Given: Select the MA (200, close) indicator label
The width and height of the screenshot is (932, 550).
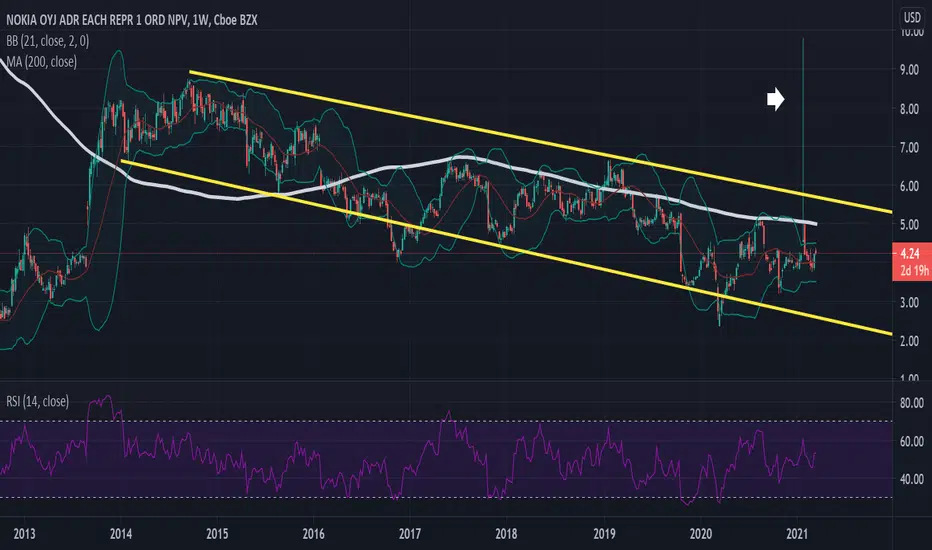Looking at the screenshot, I should pos(41,61).
